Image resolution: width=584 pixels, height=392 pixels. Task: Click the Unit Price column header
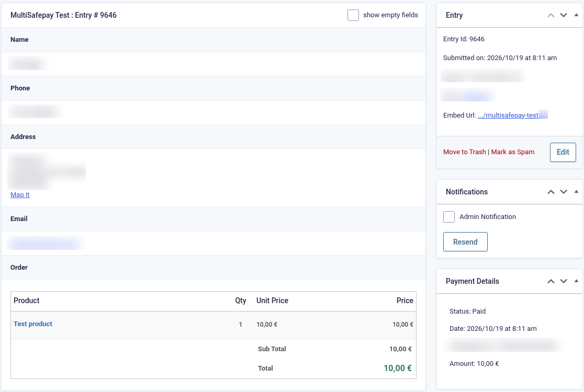(x=272, y=301)
